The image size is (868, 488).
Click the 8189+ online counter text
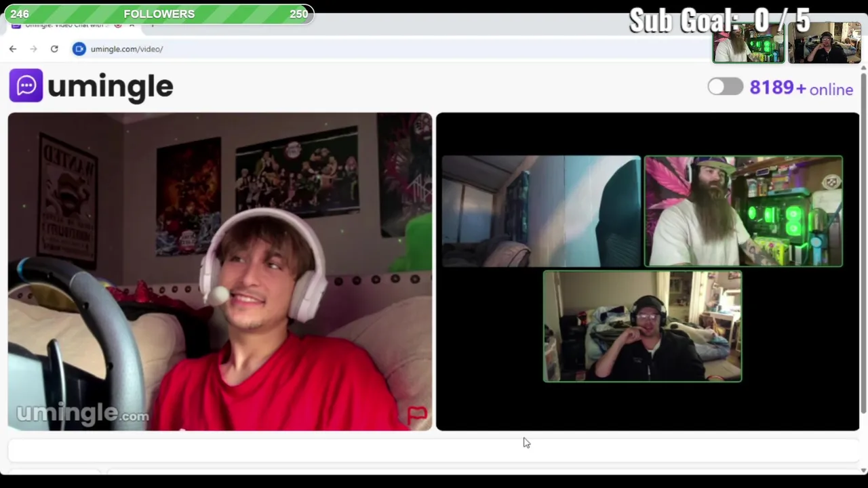click(801, 88)
